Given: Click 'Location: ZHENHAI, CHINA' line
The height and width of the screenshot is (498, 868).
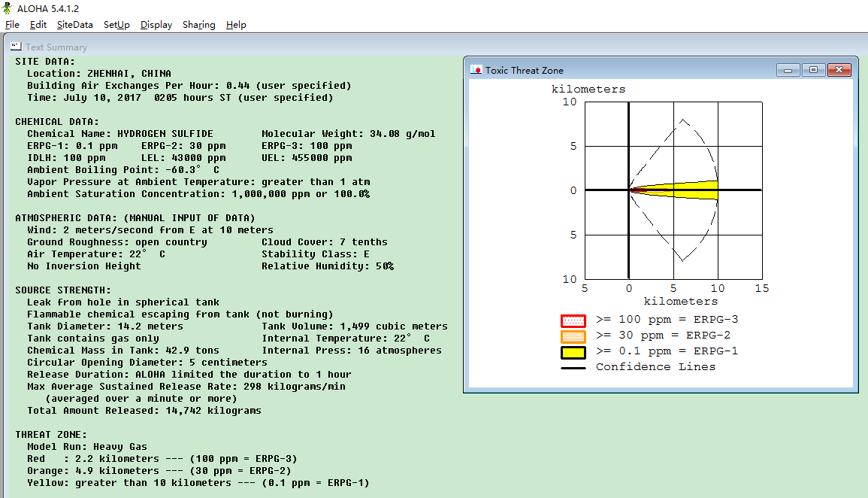Looking at the screenshot, I should point(99,73).
